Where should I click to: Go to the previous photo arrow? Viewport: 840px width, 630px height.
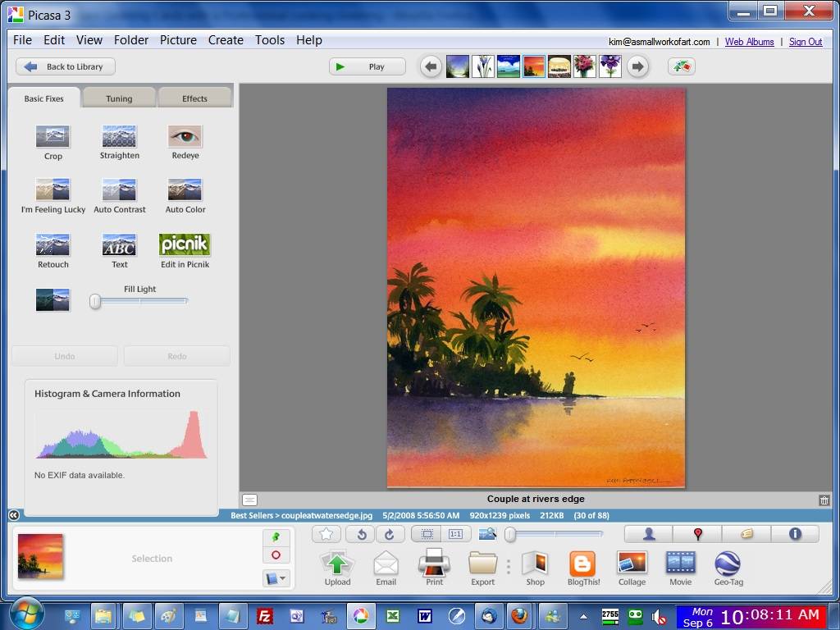pyautogui.click(x=431, y=67)
